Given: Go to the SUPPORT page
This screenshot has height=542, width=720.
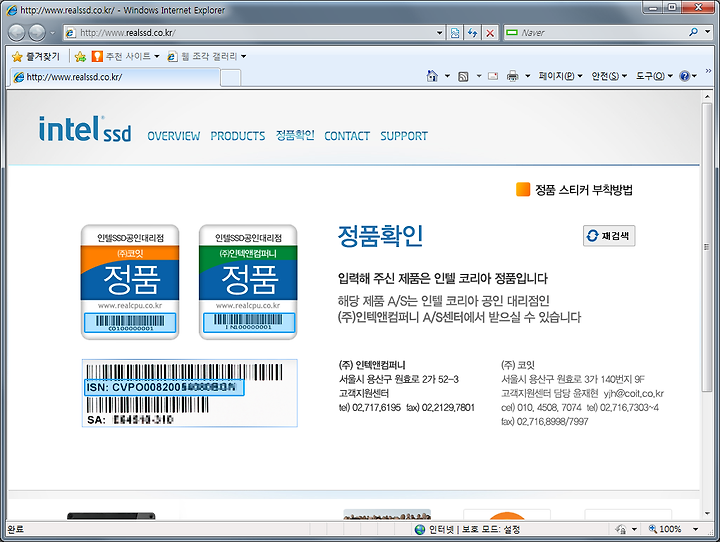Looking at the screenshot, I should point(404,136).
